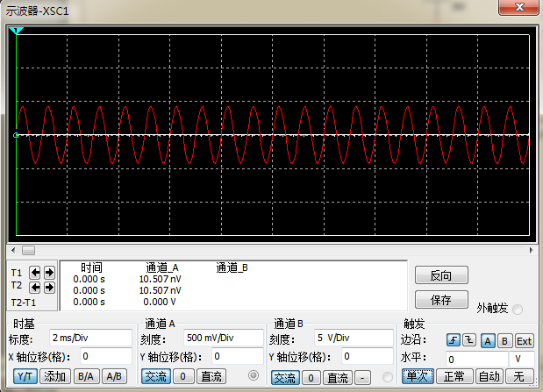Set channel A coupling to 0

pos(182,376)
